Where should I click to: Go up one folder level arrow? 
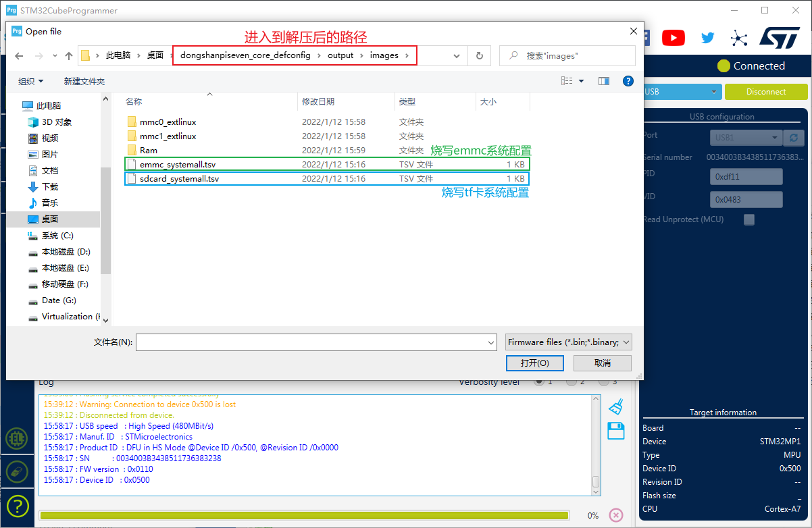pos(69,56)
